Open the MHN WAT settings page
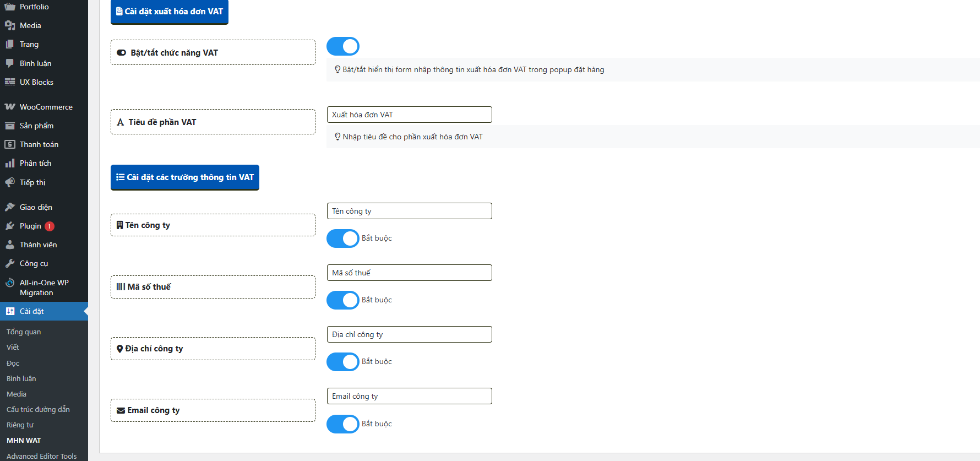Screen dimensions: 980x461 24,440
